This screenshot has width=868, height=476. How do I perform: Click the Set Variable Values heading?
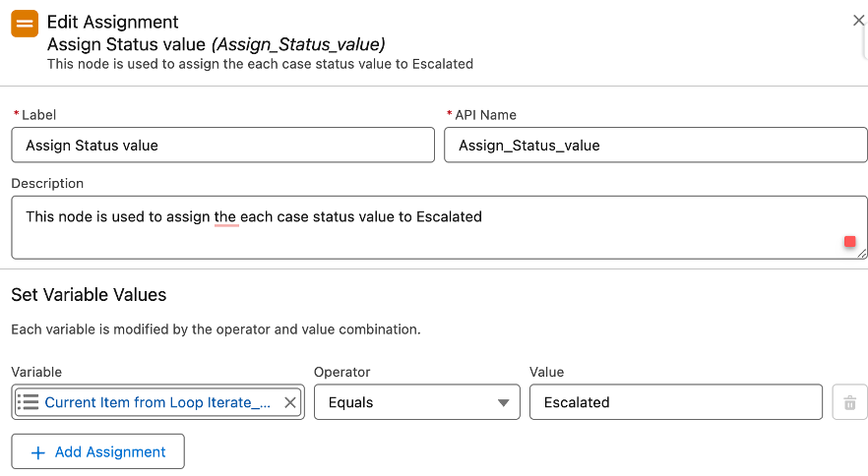click(89, 295)
